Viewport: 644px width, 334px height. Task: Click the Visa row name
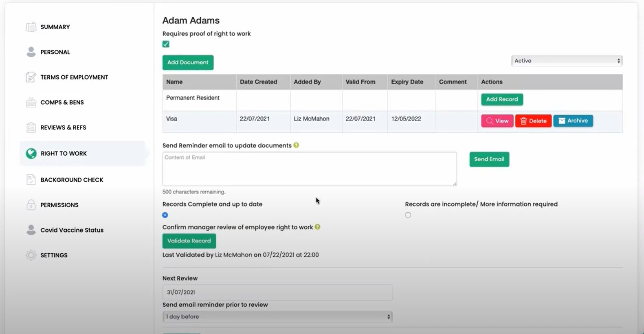(x=171, y=119)
